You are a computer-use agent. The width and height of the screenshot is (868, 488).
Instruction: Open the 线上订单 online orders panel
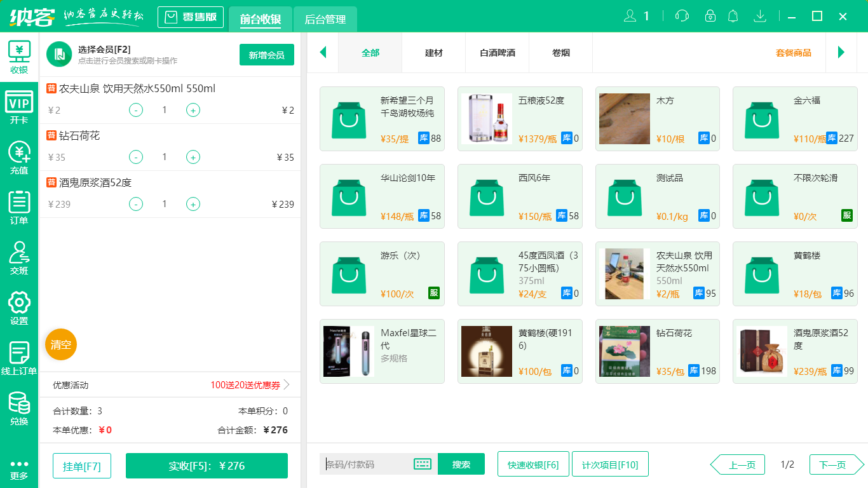(x=19, y=358)
